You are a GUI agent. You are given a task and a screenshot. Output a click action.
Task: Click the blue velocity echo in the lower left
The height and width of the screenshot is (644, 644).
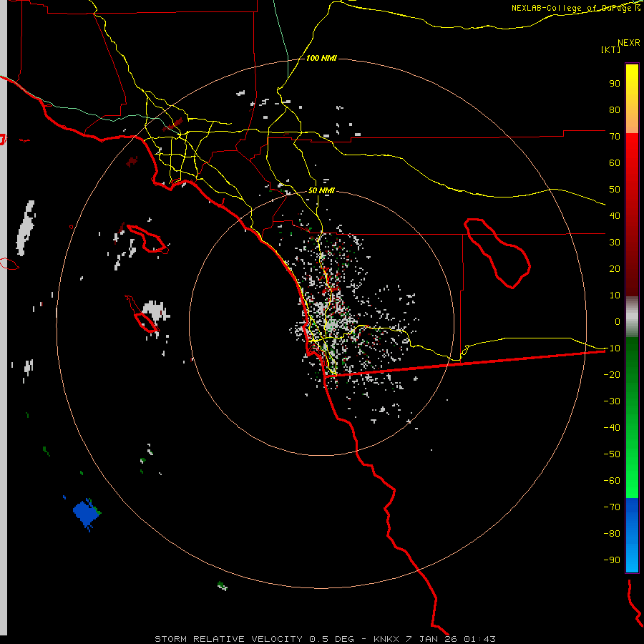click(x=87, y=513)
